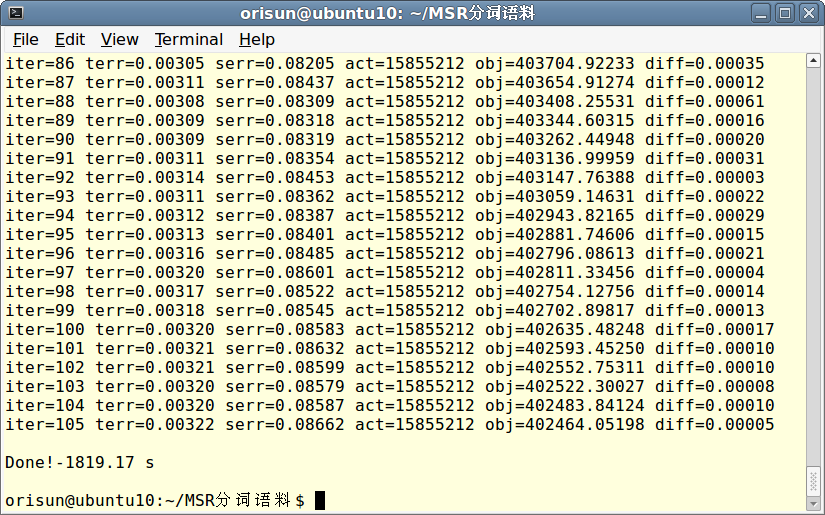Image resolution: width=825 pixels, height=515 pixels.
Task: Click the 'Done!-1819.17 s' line
Action: tap(79, 462)
